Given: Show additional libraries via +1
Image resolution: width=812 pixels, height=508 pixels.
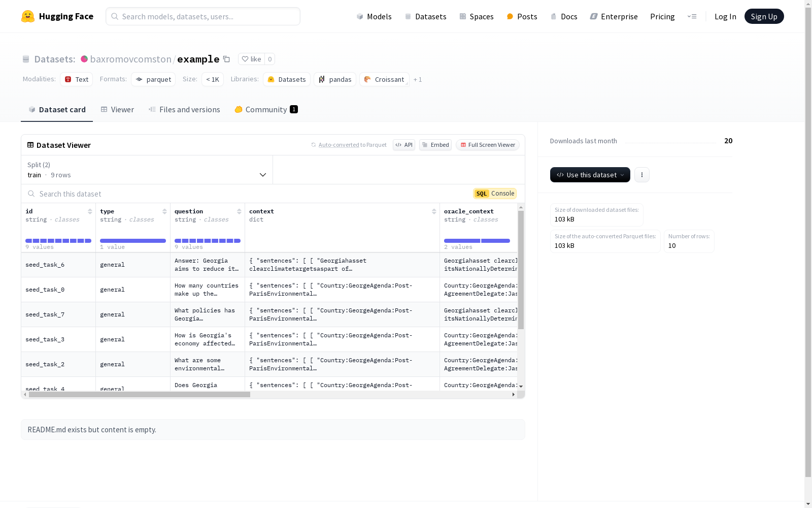Looking at the screenshot, I should tap(418, 79).
